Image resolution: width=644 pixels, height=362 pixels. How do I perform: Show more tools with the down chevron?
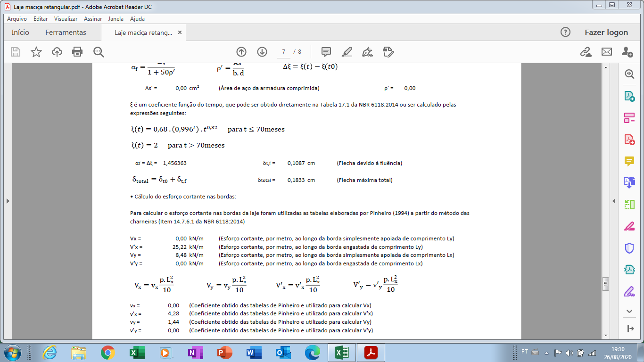[x=629, y=311]
